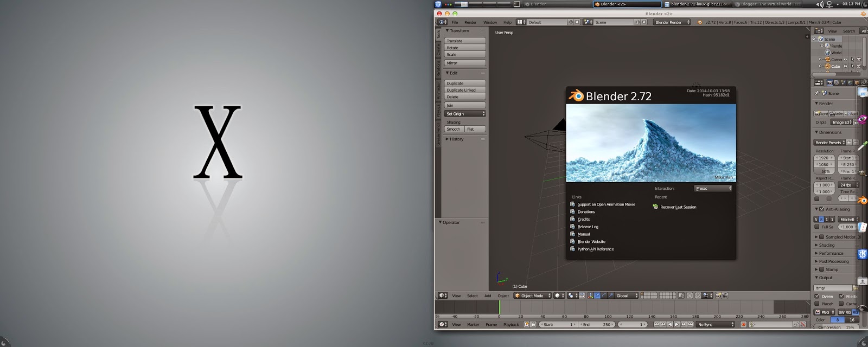Open the No Sync dropdown
The width and height of the screenshot is (868, 347).
tap(716, 324)
